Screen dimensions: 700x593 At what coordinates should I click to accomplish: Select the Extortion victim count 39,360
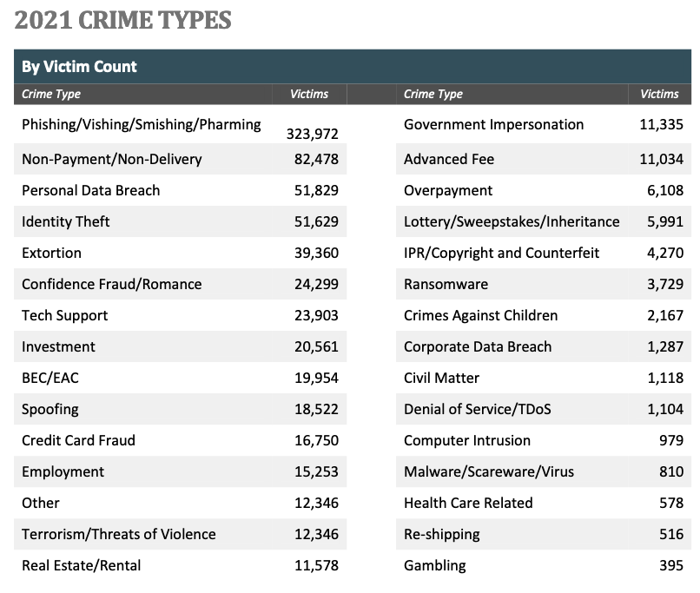(x=316, y=253)
